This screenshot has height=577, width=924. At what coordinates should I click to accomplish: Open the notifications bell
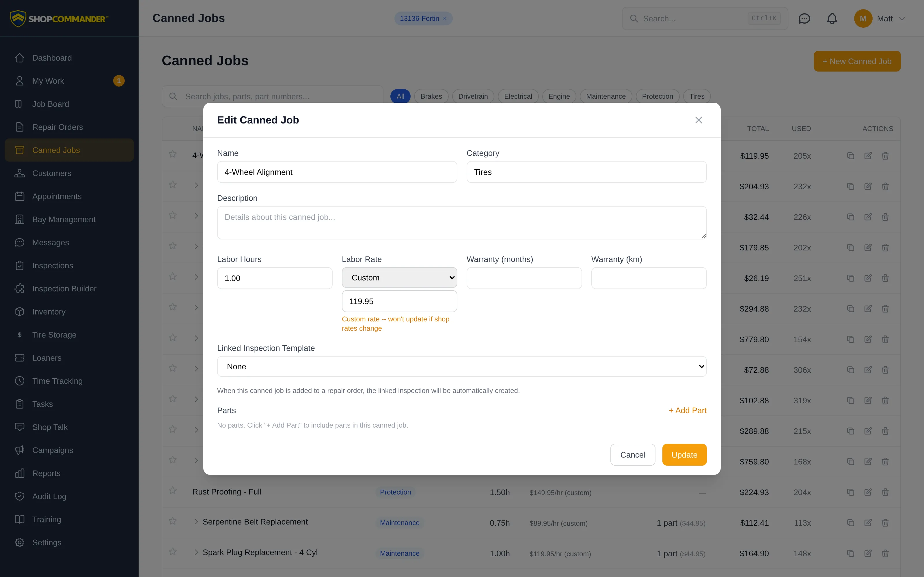pos(832,18)
